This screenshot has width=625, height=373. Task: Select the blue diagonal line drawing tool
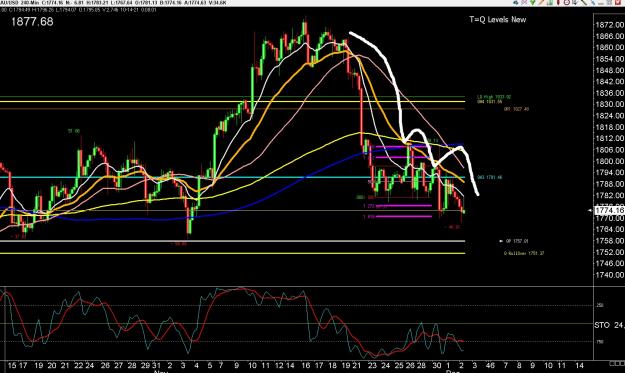coord(593,2)
